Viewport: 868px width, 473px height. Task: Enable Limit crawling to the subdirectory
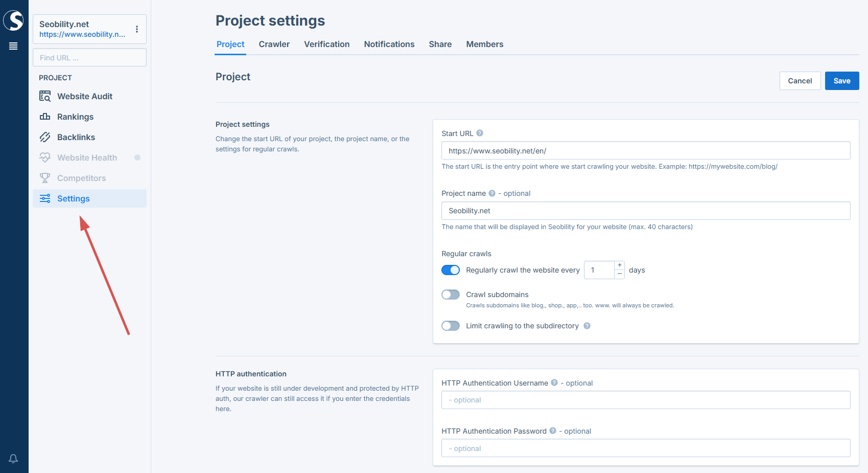click(451, 326)
